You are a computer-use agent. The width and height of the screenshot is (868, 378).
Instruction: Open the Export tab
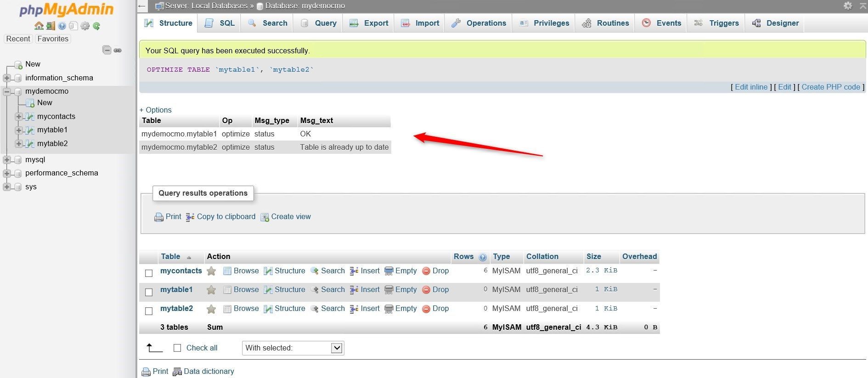click(369, 23)
